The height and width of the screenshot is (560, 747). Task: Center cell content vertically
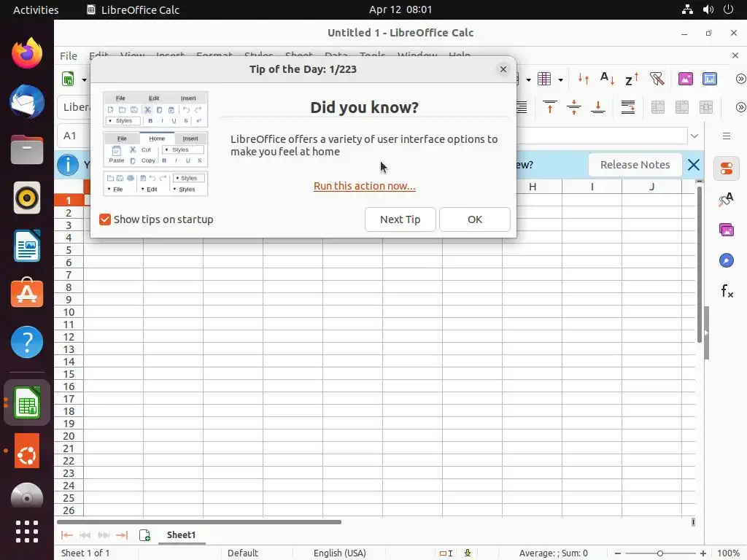point(573,107)
